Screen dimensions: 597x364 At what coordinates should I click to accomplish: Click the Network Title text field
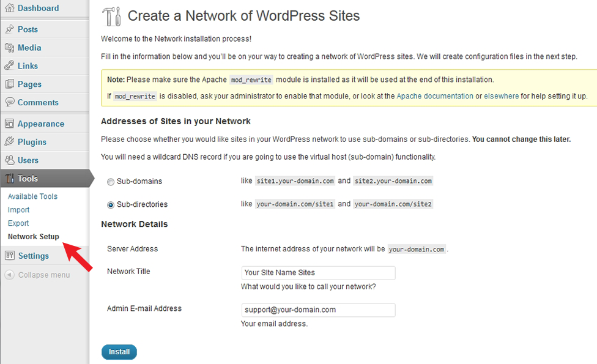(x=318, y=273)
